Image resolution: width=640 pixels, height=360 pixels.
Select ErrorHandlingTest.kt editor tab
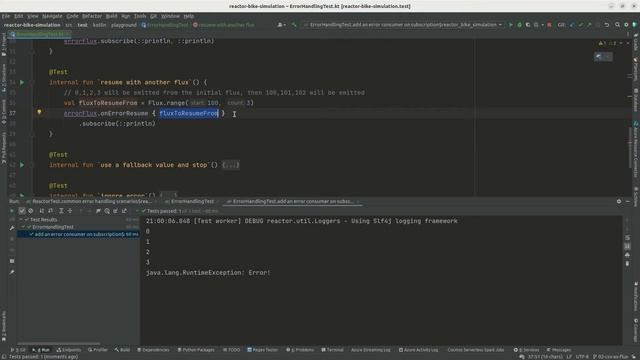40,34
